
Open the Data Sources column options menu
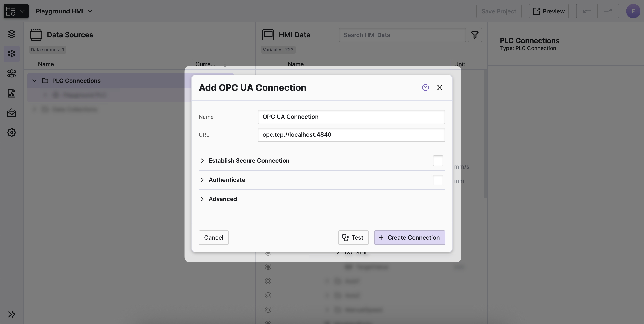(225, 64)
